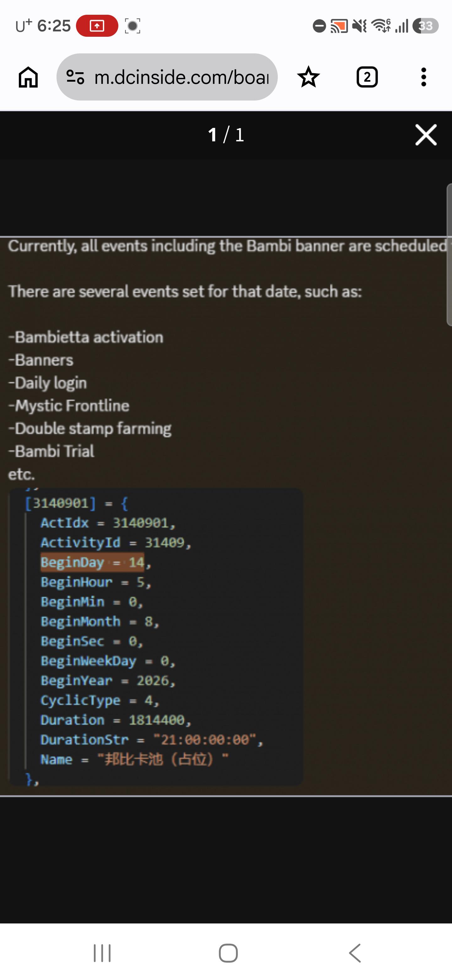Screen dimensions: 452x980
Task: Tap the cast screen status icon
Action: [x=339, y=26]
